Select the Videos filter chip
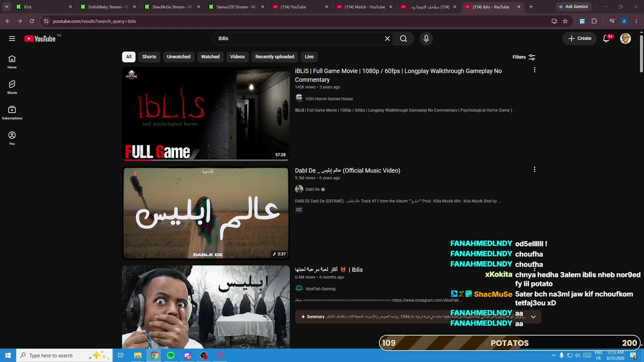This screenshot has width=644, height=362. [237, 57]
